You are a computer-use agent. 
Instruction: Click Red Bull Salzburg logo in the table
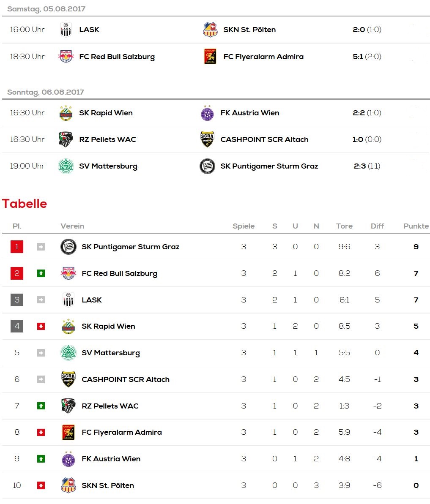point(68,273)
